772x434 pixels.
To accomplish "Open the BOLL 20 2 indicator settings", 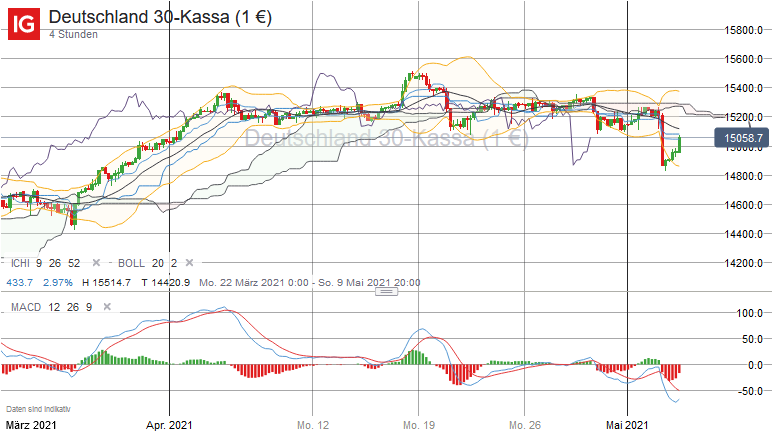I will (x=147, y=263).
